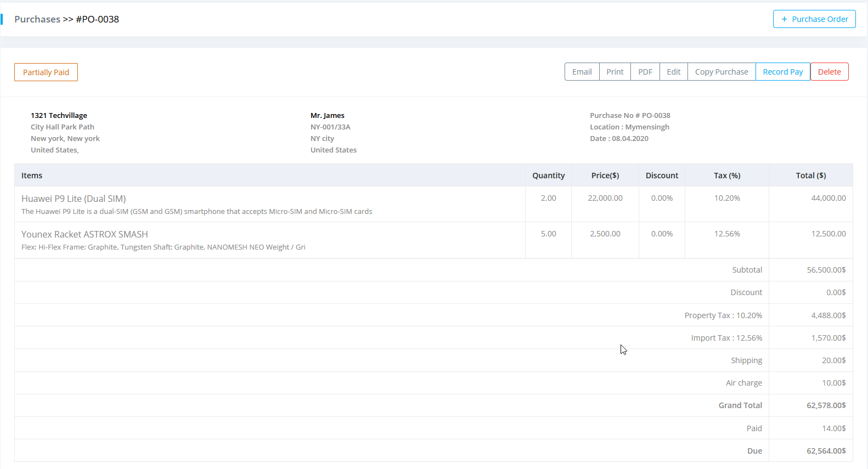The height and width of the screenshot is (469, 868).
Task: Open the Purchases breadcrumb link
Action: (x=37, y=19)
